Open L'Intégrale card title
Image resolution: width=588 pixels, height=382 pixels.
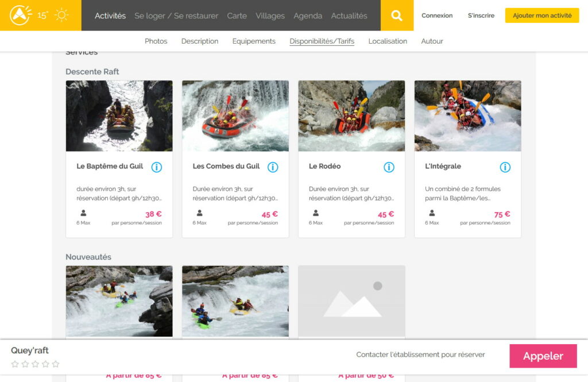[443, 166]
